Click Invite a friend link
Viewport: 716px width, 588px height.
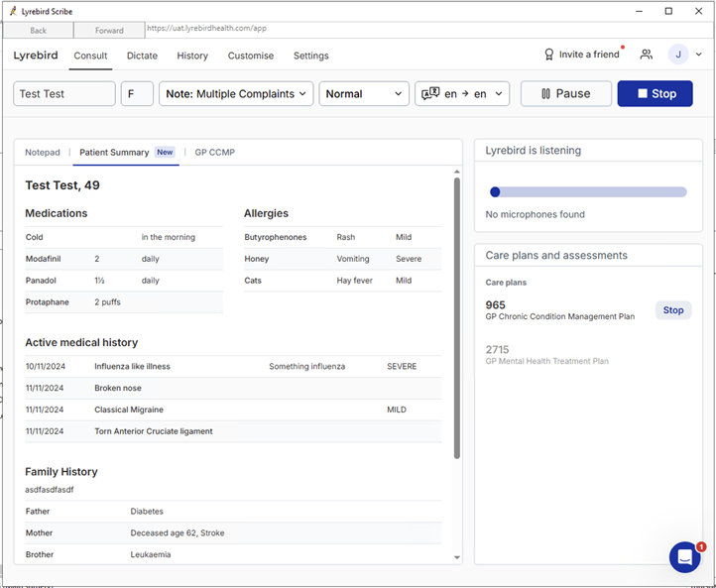tap(589, 55)
